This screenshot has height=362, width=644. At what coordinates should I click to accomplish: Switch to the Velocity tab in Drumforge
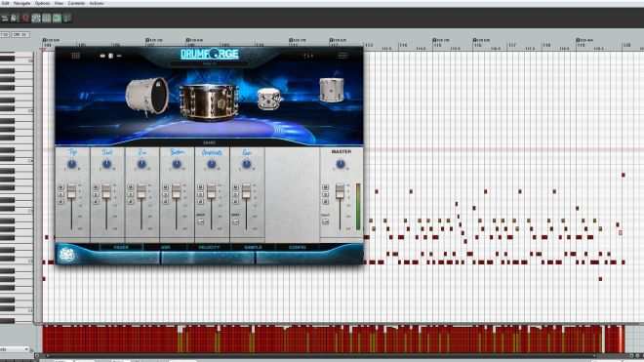pyautogui.click(x=209, y=248)
